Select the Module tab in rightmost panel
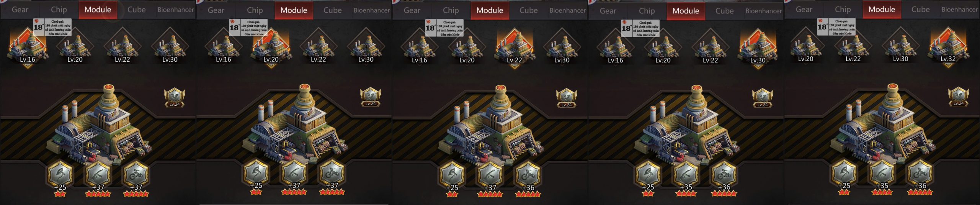Viewport: 980px width, 205px height. coord(882,10)
